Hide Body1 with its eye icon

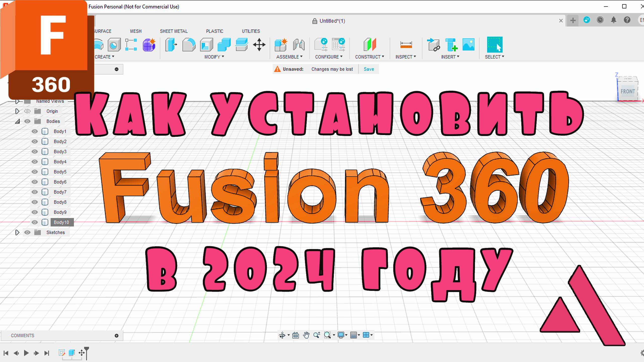click(x=34, y=131)
